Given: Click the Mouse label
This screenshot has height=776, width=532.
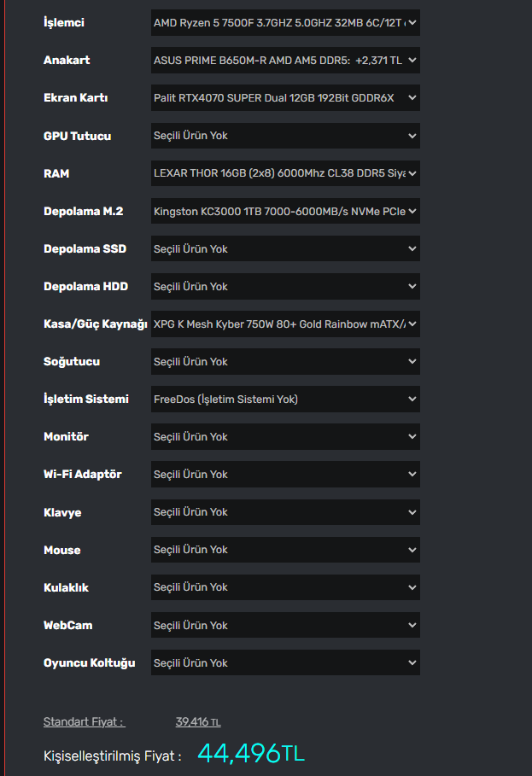Looking at the screenshot, I should 61,551.
